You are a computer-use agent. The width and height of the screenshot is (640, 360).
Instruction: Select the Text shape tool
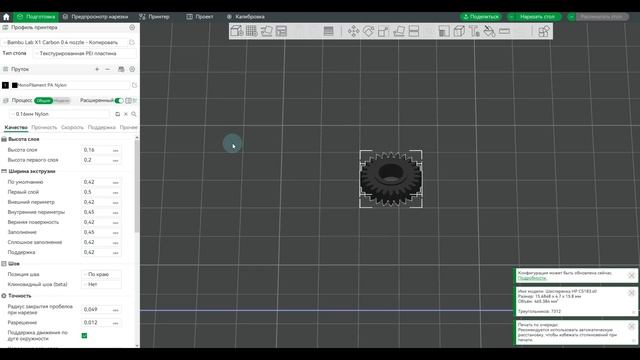[x=474, y=31]
